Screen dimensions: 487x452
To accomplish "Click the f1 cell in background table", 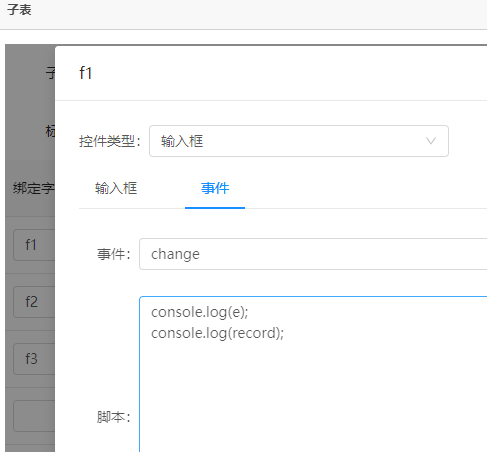I will coord(34,245).
